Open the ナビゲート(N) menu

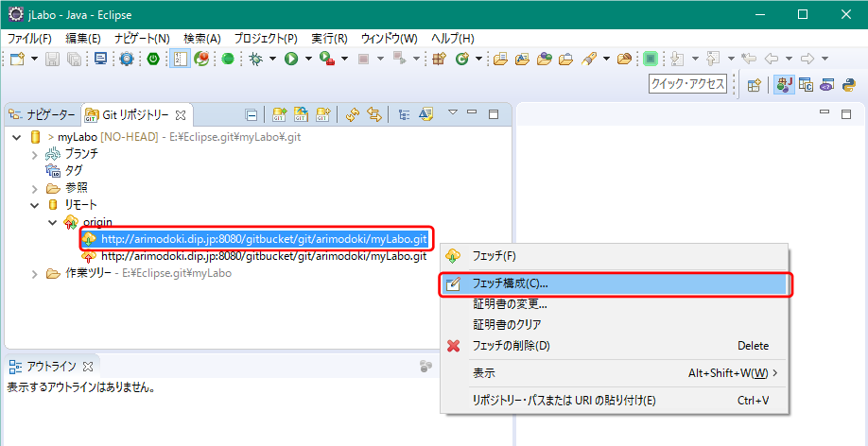(142, 39)
